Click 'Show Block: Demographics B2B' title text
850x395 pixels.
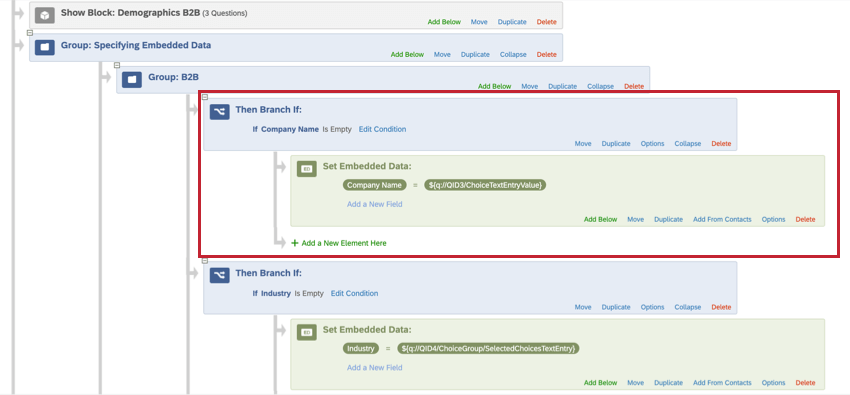coord(130,12)
